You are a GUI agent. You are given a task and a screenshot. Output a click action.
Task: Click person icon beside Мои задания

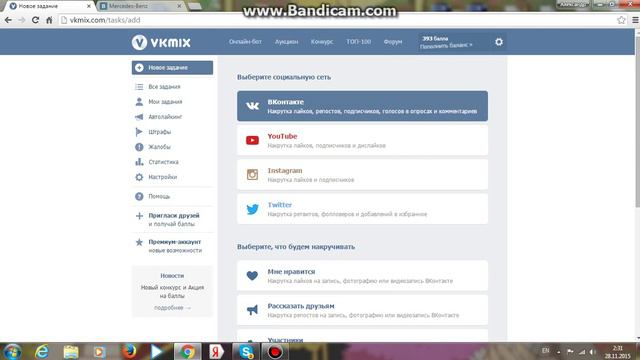tap(139, 102)
